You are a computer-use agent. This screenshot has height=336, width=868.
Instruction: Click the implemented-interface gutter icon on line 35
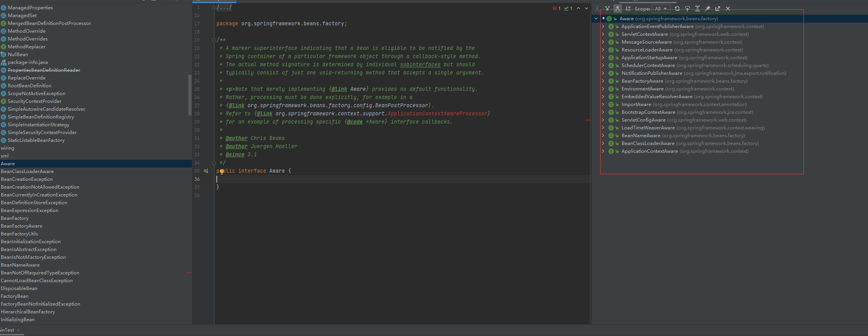click(x=206, y=171)
